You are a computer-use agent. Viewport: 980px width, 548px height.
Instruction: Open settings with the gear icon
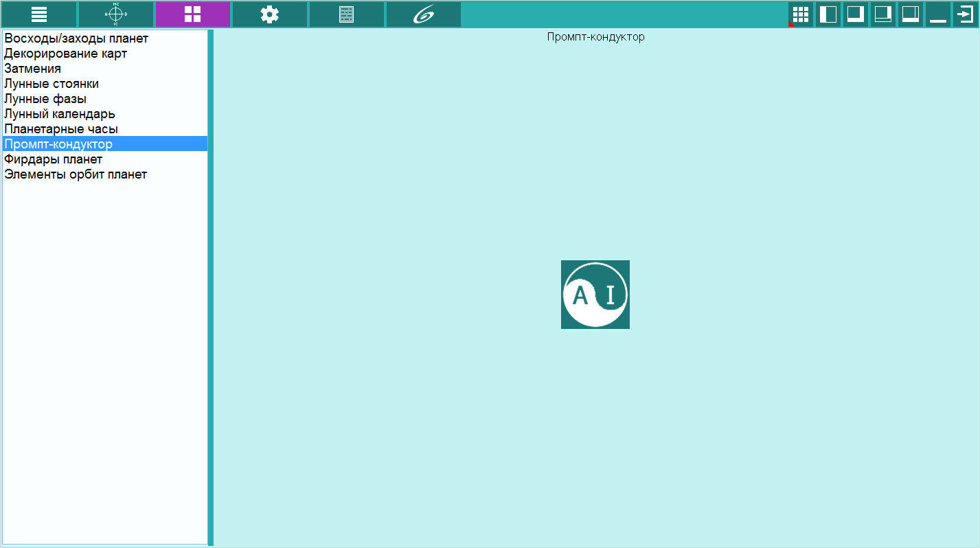click(270, 14)
